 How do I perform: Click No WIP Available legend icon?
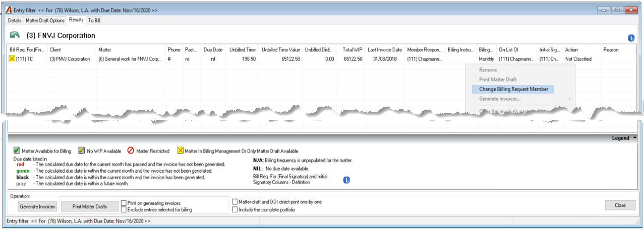81,151
